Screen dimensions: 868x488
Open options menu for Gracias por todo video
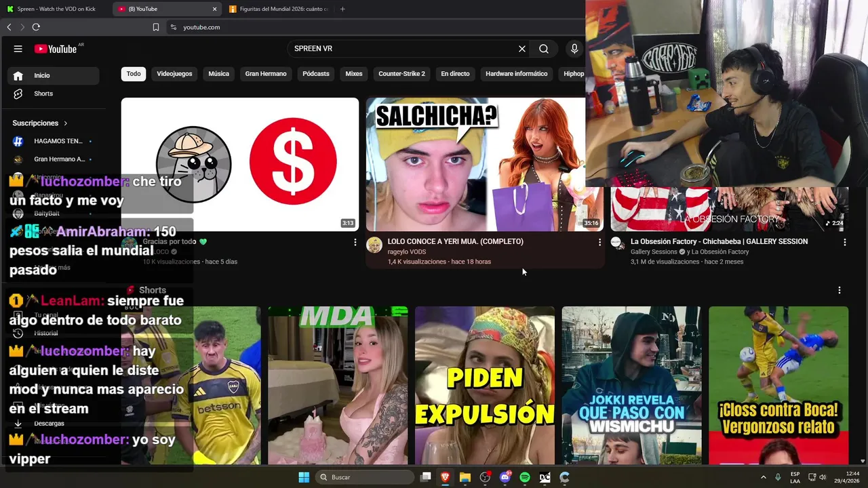(x=355, y=242)
